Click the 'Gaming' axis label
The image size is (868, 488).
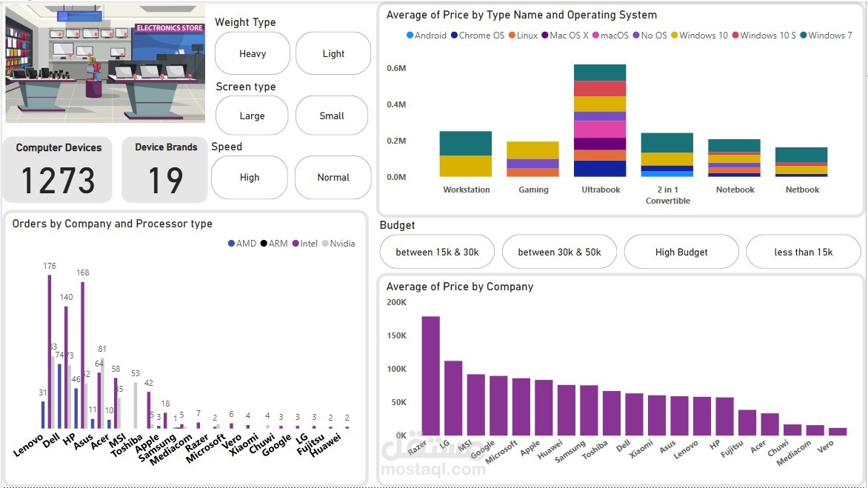point(533,190)
